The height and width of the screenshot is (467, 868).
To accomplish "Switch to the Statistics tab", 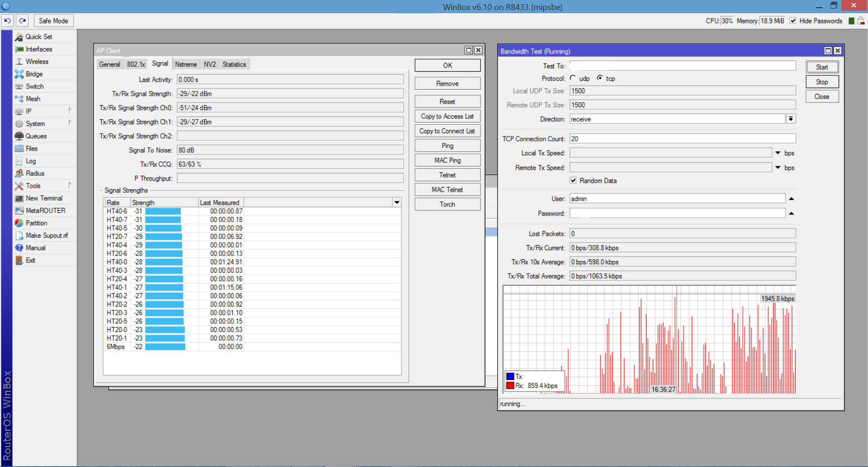I will tap(234, 65).
